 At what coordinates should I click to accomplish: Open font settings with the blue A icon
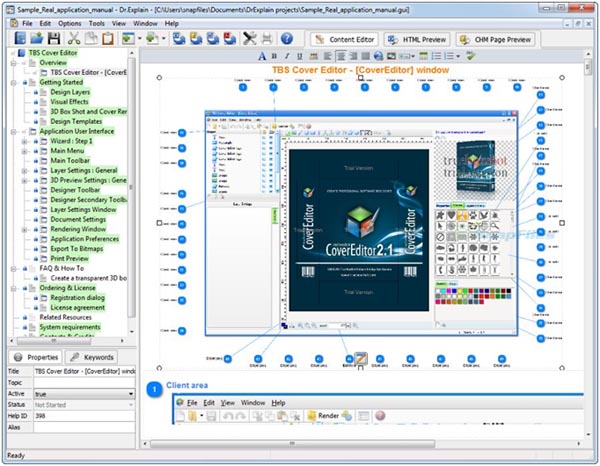(262, 56)
